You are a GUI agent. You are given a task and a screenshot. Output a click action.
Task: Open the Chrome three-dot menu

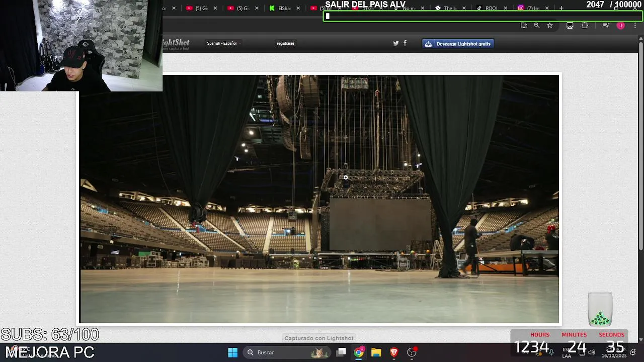click(634, 26)
